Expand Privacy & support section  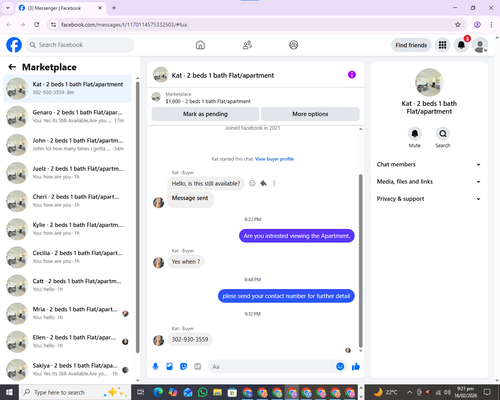click(429, 199)
